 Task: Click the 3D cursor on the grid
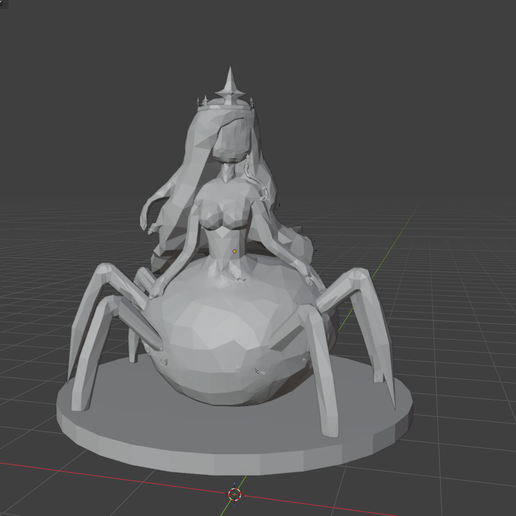click(x=234, y=494)
